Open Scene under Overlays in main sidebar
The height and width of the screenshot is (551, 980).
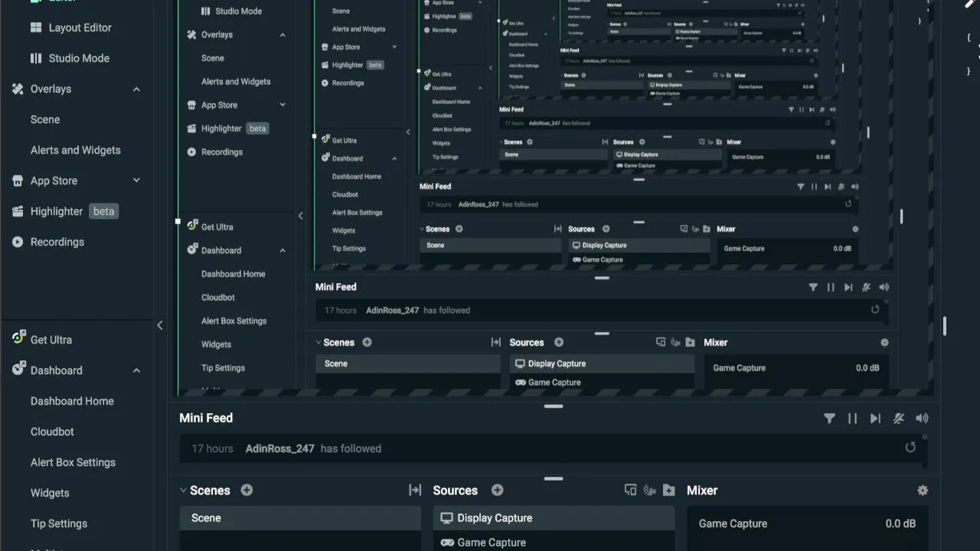(x=45, y=119)
